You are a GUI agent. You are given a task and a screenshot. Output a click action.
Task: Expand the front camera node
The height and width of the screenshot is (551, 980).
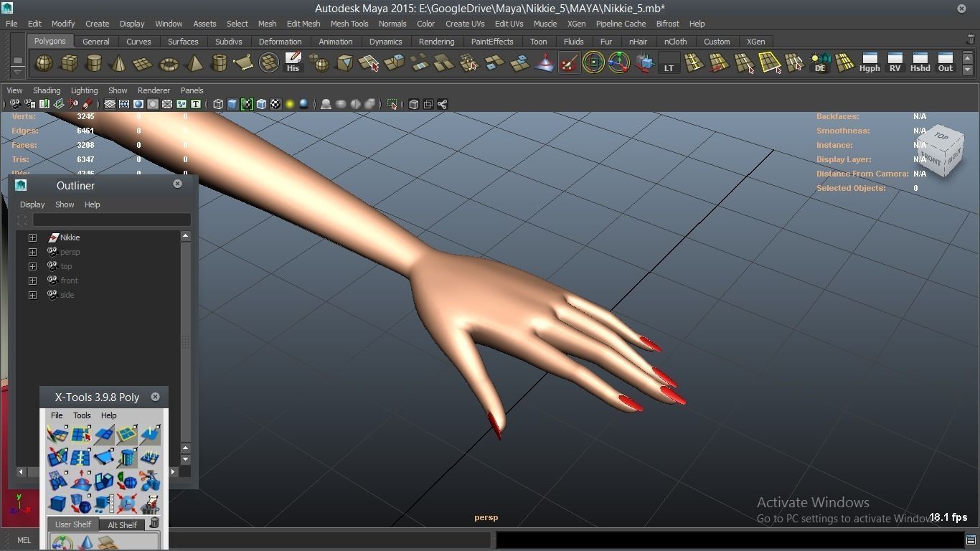32,281
